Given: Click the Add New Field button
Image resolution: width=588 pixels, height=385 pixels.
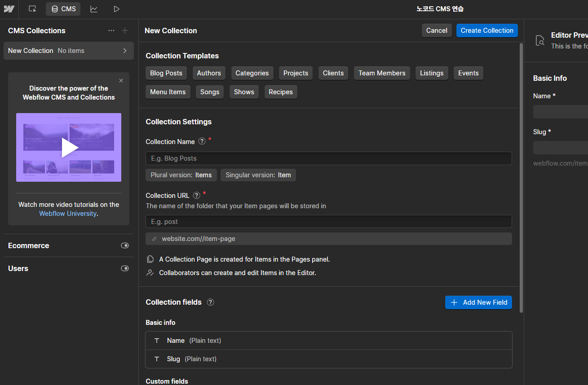Looking at the screenshot, I should [478, 302].
